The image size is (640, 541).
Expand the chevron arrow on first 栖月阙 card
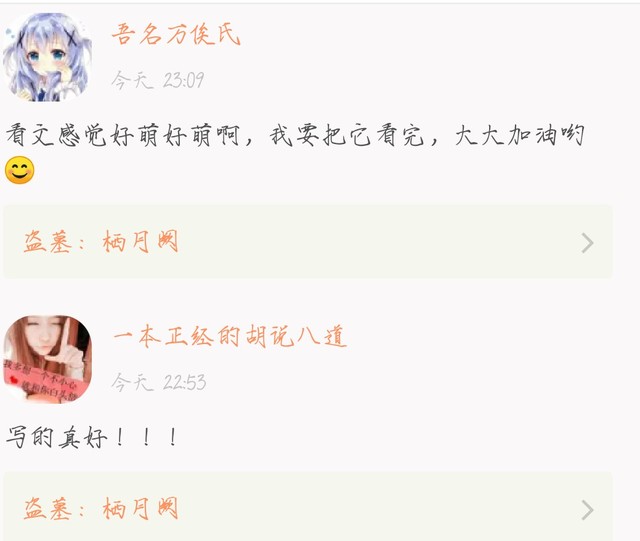point(587,243)
